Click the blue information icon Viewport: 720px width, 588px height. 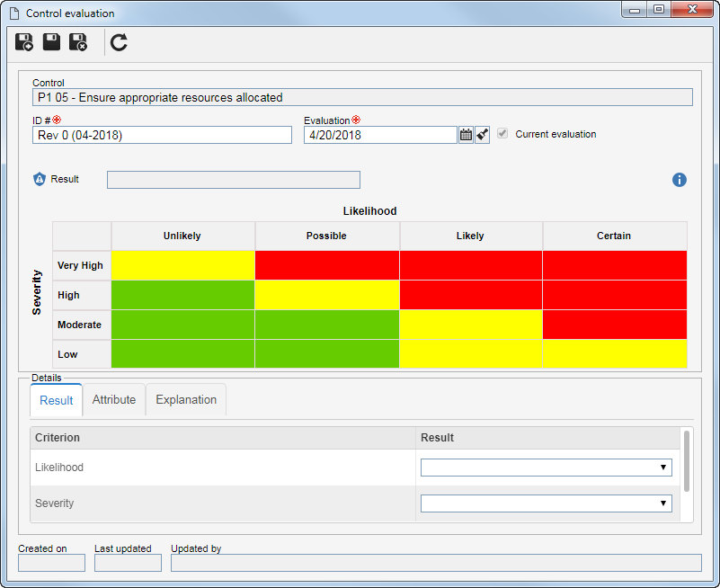point(680,180)
